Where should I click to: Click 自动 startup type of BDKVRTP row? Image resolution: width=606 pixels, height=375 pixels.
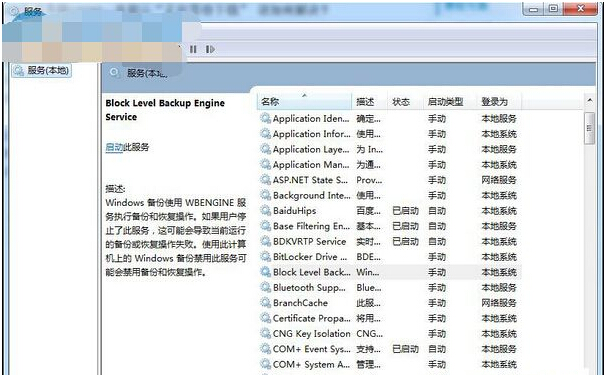(x=437, y=241)
